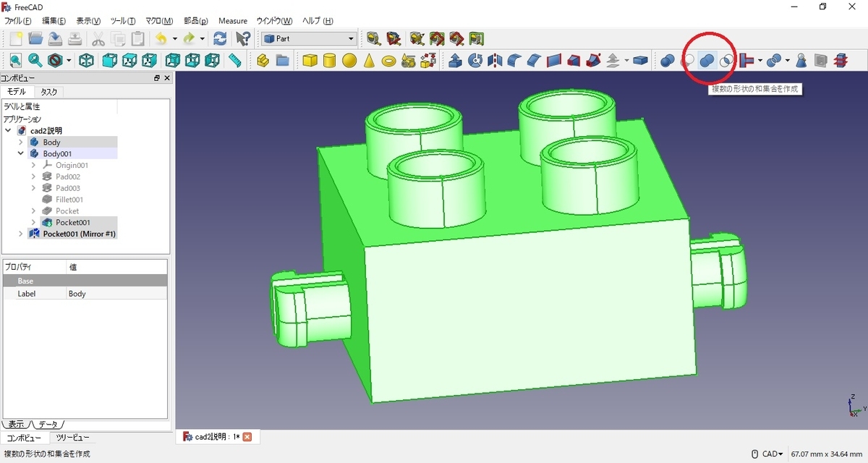Expand the Body tree node

21,143
